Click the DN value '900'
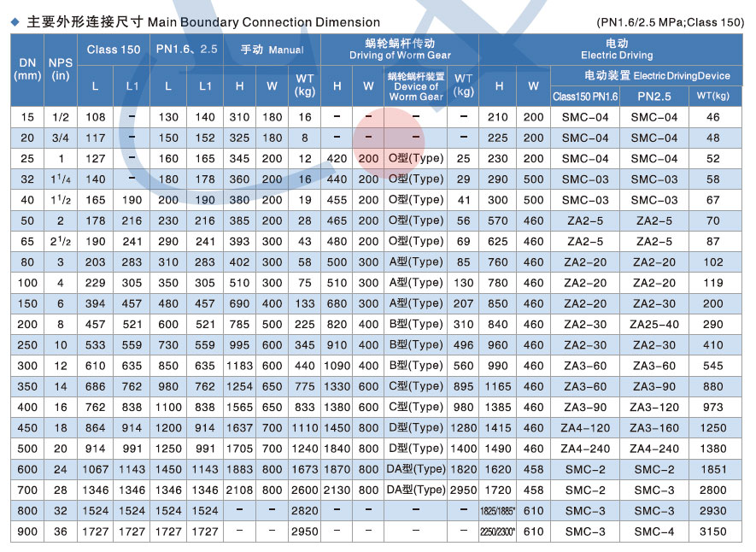 [x=27, y=531]
